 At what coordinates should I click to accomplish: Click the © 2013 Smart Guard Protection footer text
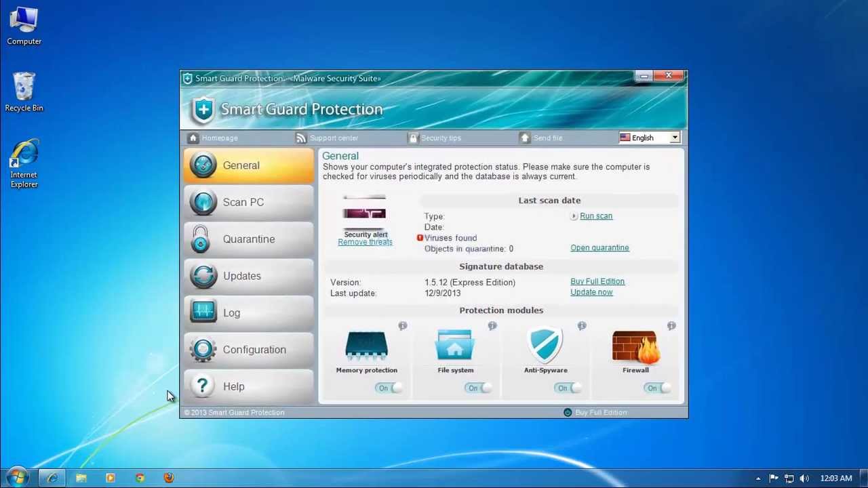tap(234, 412)
